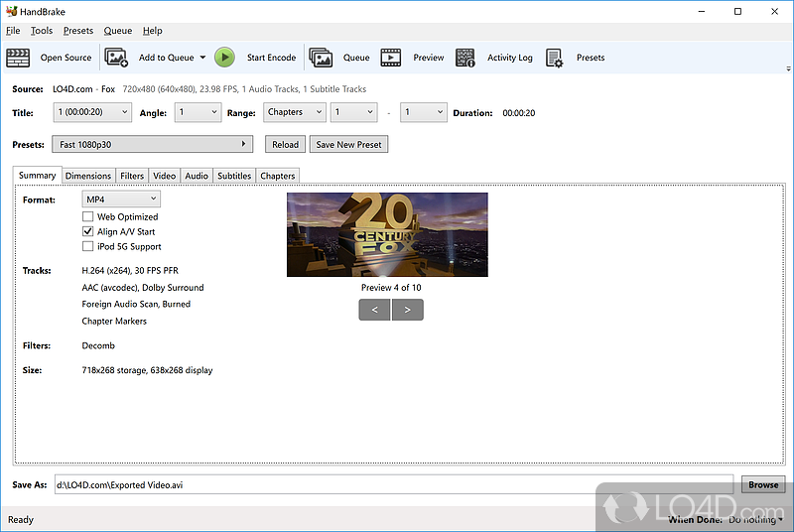Screen dimensions: 794x532
Task: Uncheck the Align A/V Start checkbox
Action: point(88,231)
